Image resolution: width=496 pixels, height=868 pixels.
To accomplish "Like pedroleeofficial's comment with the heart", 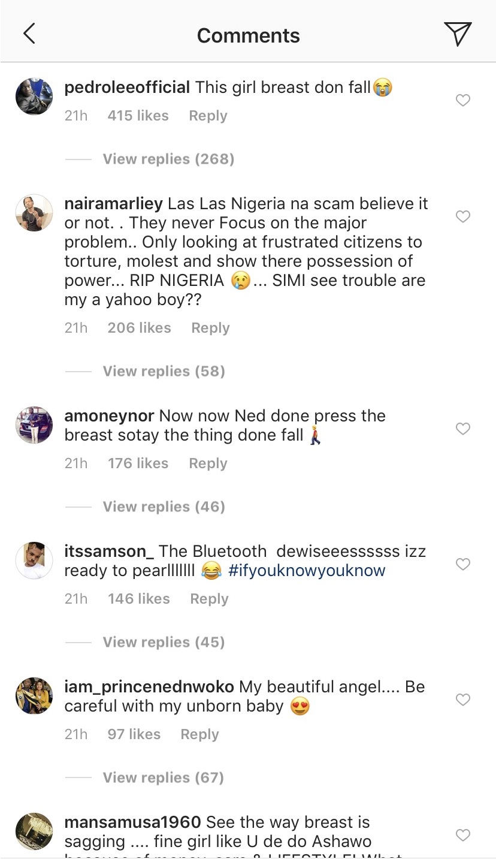I will [463, 100].
